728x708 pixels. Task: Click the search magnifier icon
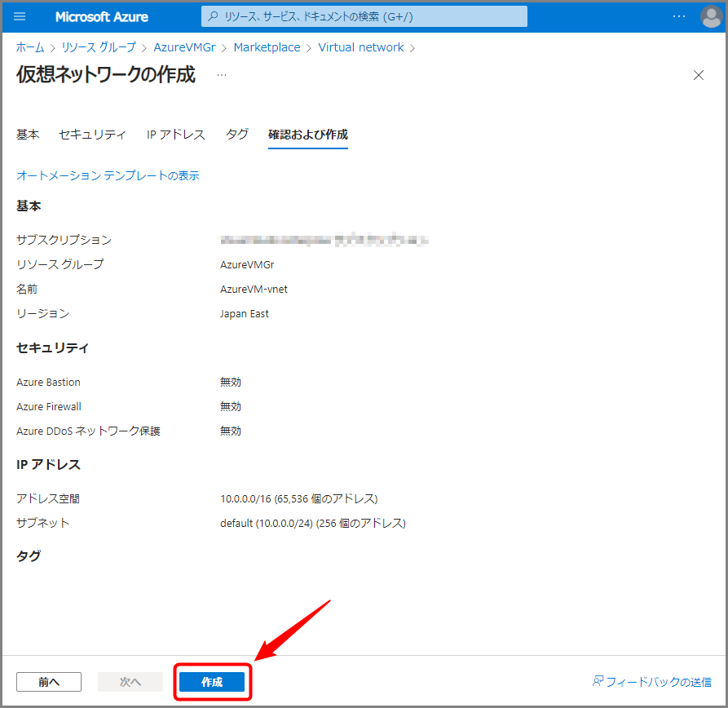pyautogui.click(x=213, y=17)
